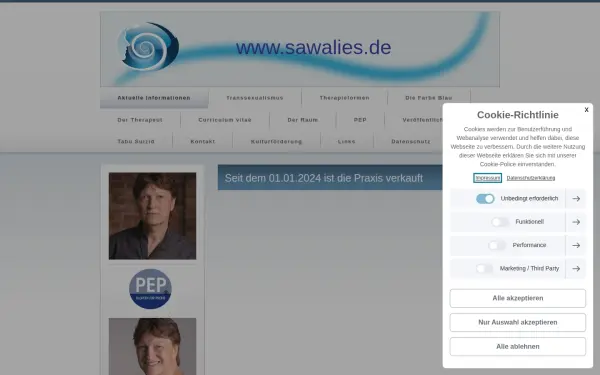Image resolution: width=600 pixels, height=375 pixels.
Task: Open the Transsexualismus menu item
Action: [x=255, y=98]
